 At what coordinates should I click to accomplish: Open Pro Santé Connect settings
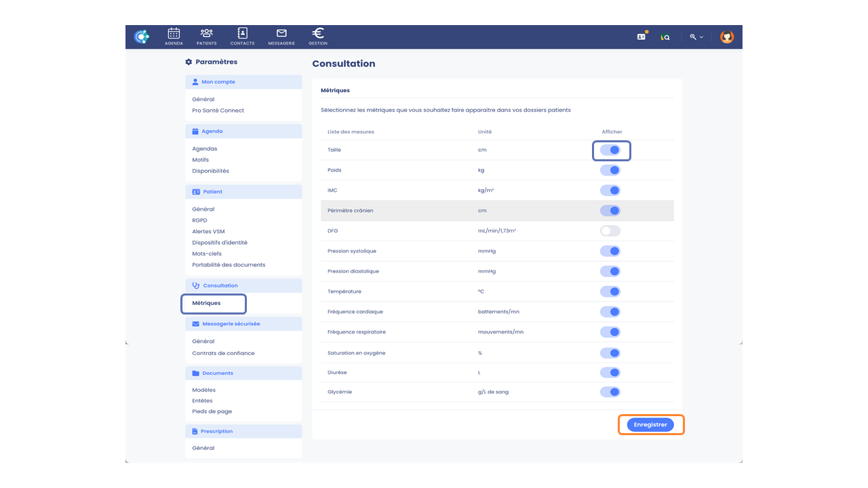[x=218, y=110]
